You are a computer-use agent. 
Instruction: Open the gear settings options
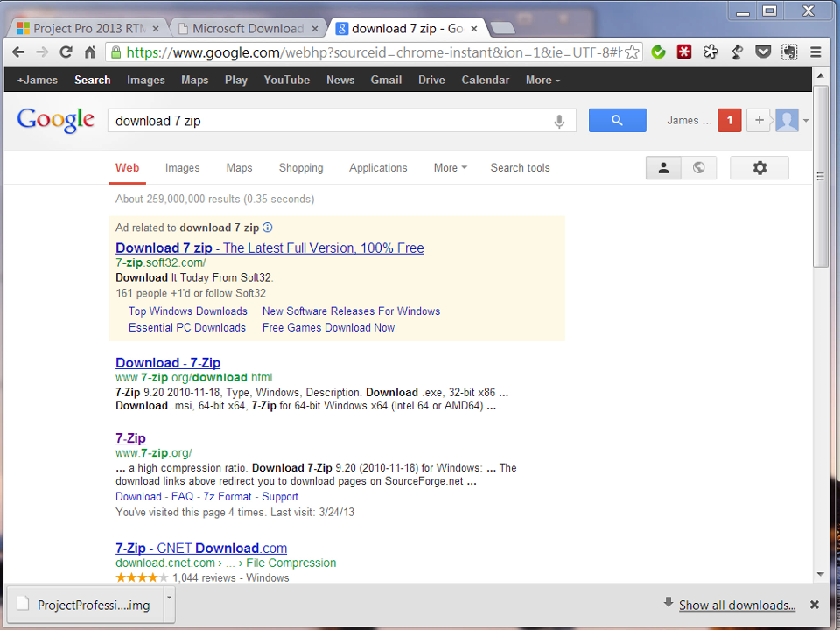click(x=759, y=168)
